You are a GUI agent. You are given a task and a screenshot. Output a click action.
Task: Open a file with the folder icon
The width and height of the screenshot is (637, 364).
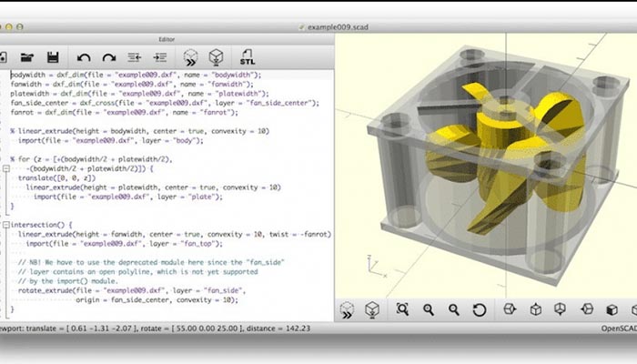26,56
